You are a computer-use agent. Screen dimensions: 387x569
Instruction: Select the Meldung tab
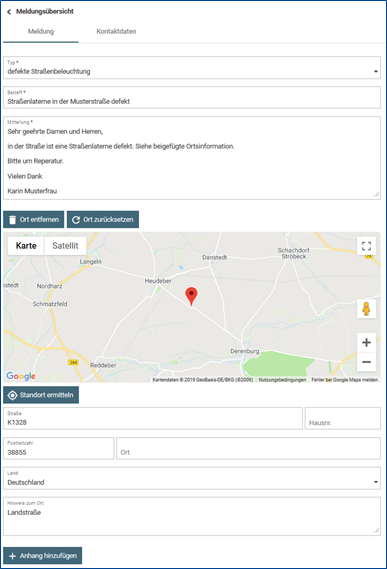(41, 32)
